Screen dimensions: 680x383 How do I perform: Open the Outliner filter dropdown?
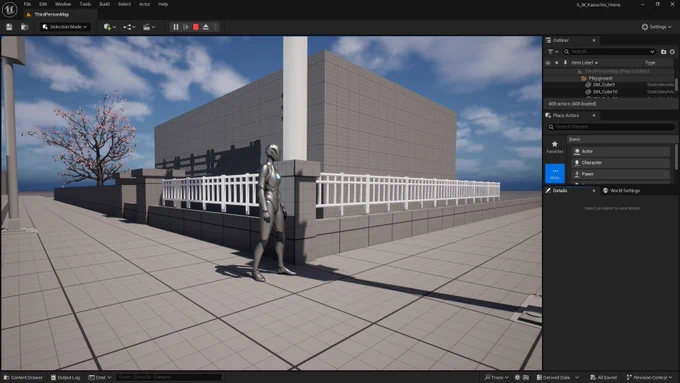tap(552, 52)
